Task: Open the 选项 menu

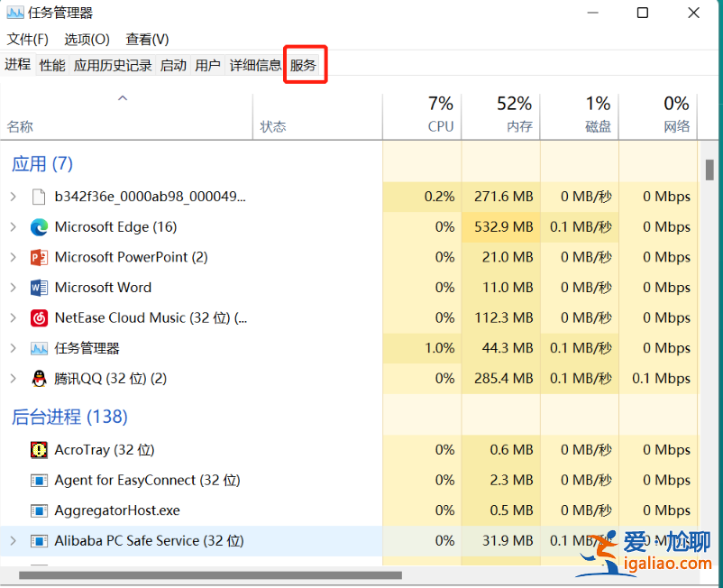Action: (x=86, y=39)
